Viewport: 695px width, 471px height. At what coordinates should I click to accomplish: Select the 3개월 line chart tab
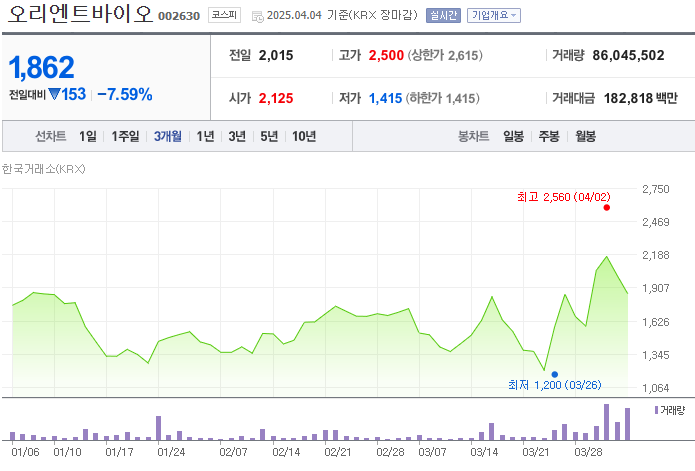click(x=168, y=136)
